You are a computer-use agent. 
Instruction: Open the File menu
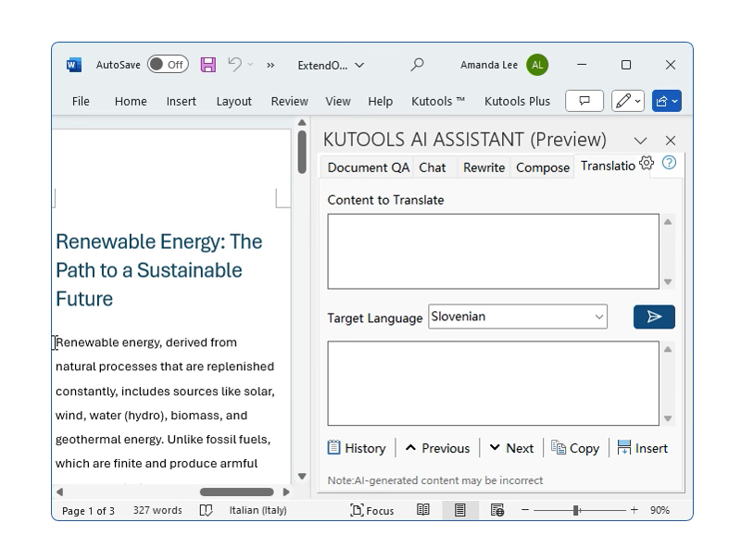81,101
